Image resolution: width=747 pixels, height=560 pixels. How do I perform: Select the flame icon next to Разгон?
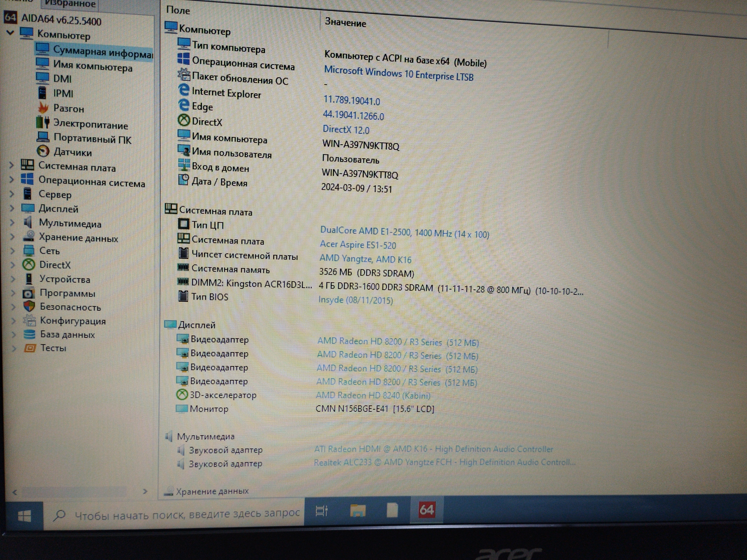click(43, 107)
